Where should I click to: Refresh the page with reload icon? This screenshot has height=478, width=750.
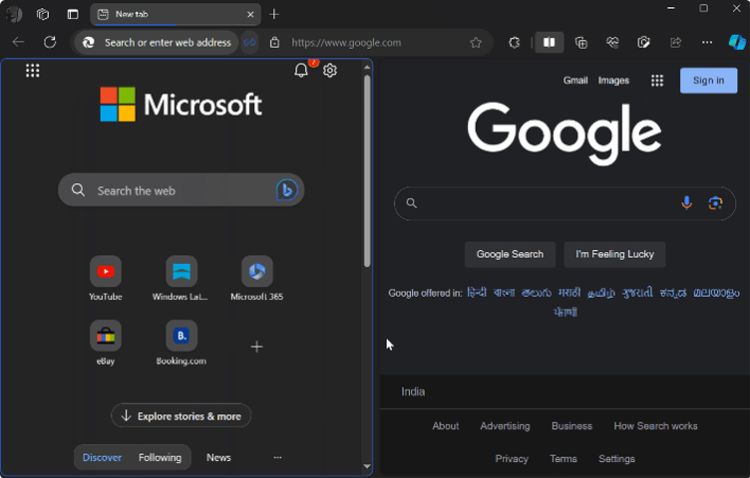50,42
